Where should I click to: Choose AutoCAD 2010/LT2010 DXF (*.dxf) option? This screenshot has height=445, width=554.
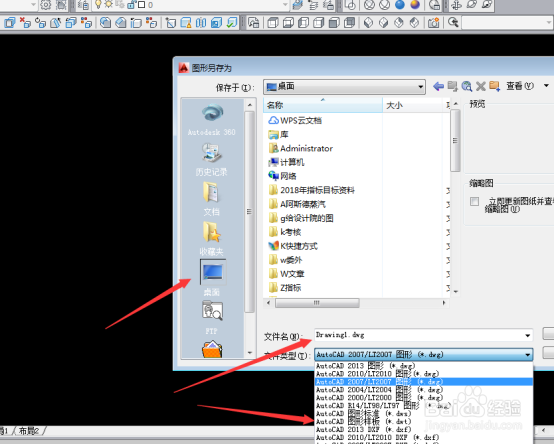tap(424, 438)
